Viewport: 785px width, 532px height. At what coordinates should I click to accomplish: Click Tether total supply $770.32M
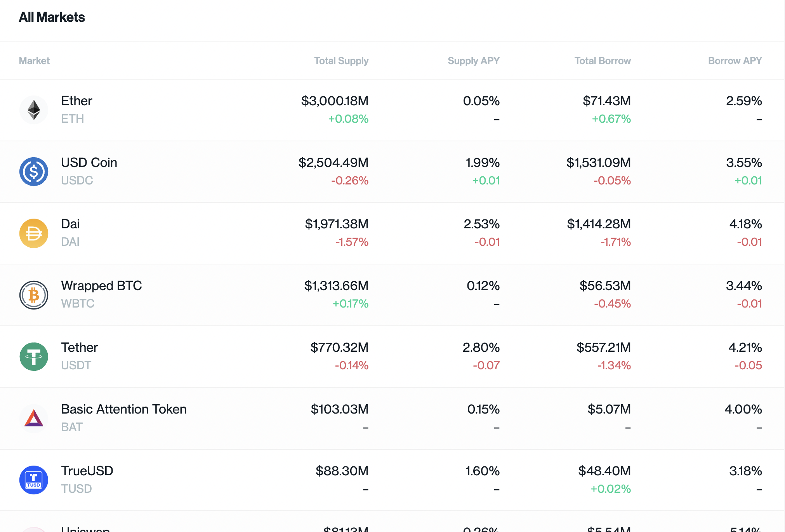click(339, 348)
